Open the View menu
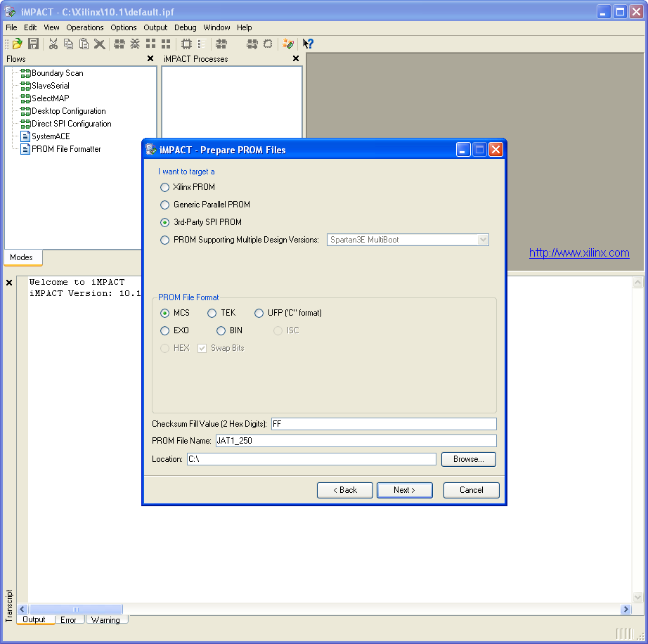This screenshot has width=648, height=644. [x=51, y=27]
